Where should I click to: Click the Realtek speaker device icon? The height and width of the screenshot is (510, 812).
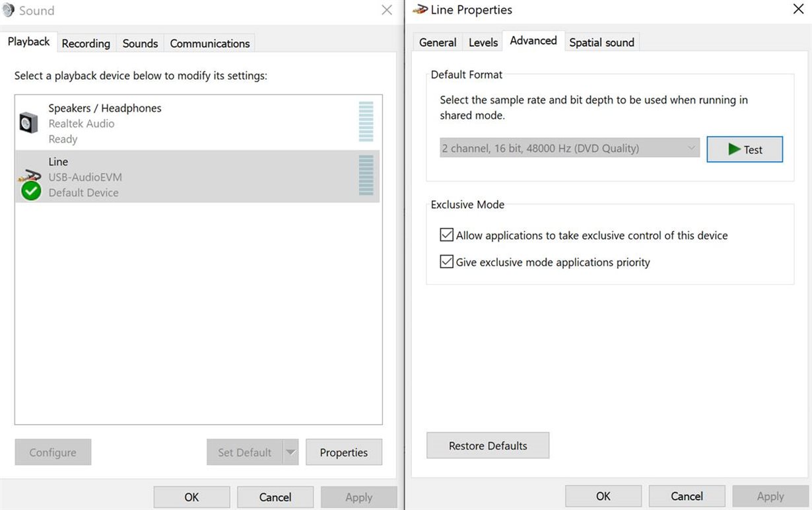(x=28, y=123)
